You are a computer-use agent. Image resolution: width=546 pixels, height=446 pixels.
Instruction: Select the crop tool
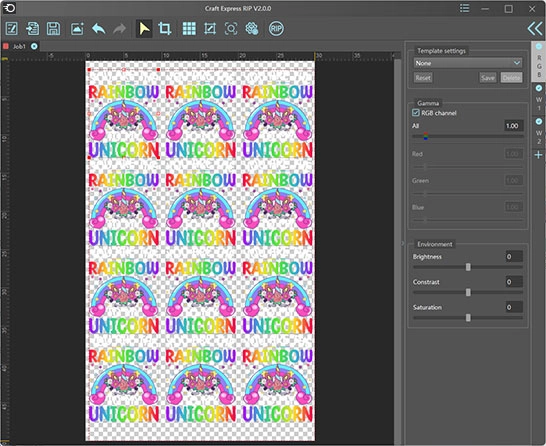(x=165, y=29)
